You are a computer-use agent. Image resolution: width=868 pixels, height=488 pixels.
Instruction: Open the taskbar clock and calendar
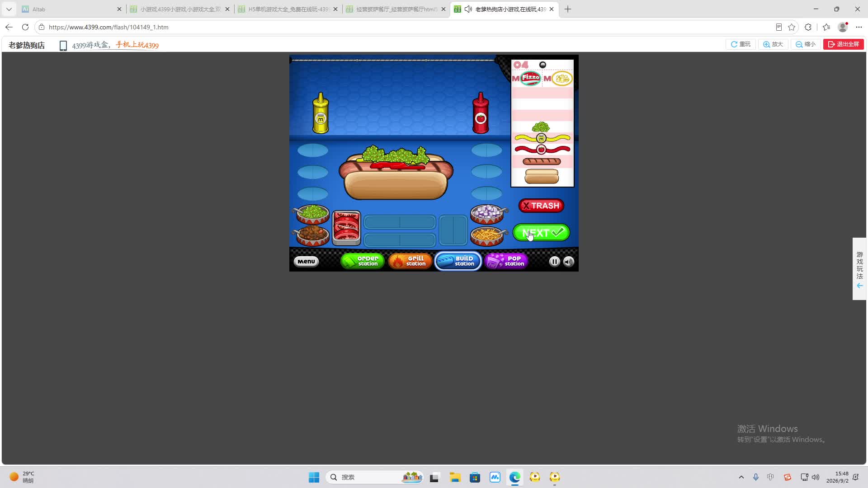point(837,477)
